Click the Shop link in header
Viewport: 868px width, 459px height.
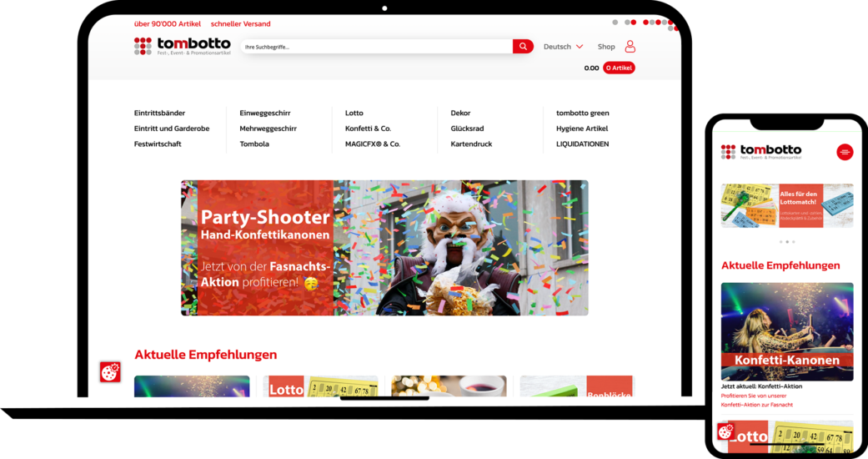[x=606, y=47]
